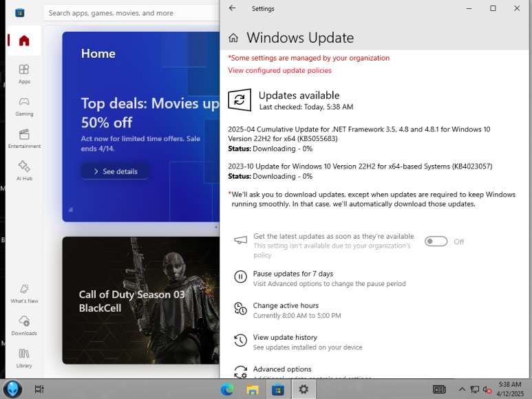The height and width of the screenshot is (399, 532).
Task: Click the pause updates circle icon
Action: tap(241, 277)
